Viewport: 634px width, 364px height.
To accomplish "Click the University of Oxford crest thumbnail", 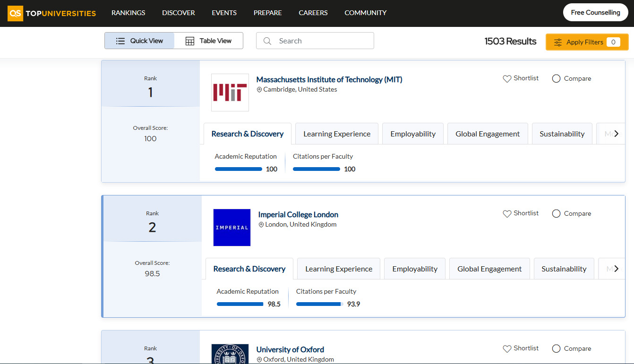I will 230,354.
